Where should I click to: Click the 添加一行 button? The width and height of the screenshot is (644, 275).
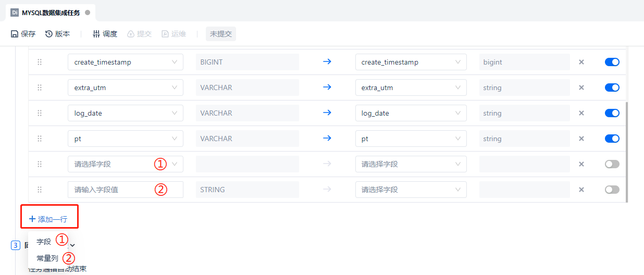point(48,219)
